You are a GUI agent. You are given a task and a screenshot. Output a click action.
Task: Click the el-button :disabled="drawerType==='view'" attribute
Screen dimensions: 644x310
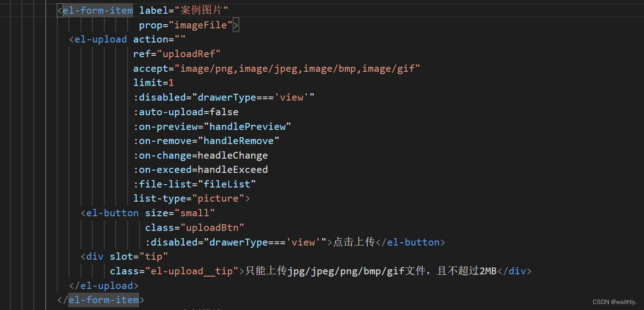[x=236, y=242]
